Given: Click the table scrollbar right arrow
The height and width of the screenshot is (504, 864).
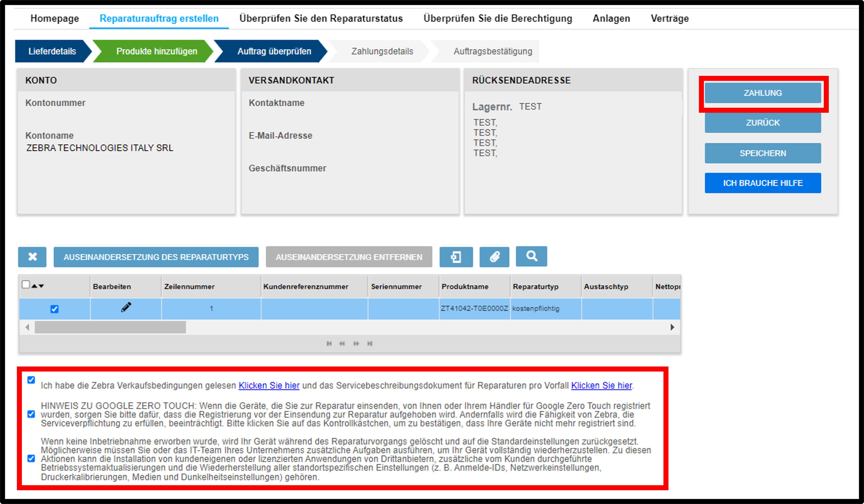Looking at the screenshot, I should pyautogui.click(x=672, y=327).
